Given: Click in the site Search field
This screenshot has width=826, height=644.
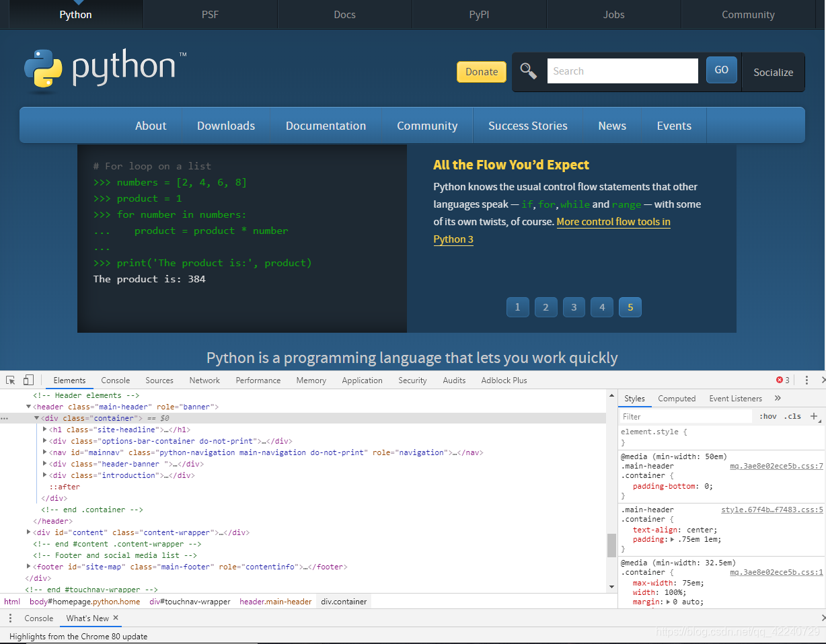Looking at the screenshot, I should click(x=623, y=71).
